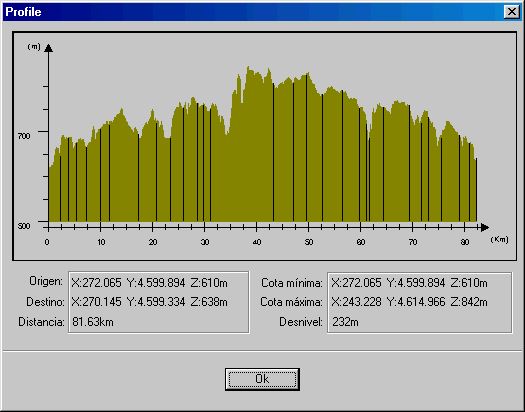Click the Origen label text
Screen dimensions: 525x412
tap(46, 281)
